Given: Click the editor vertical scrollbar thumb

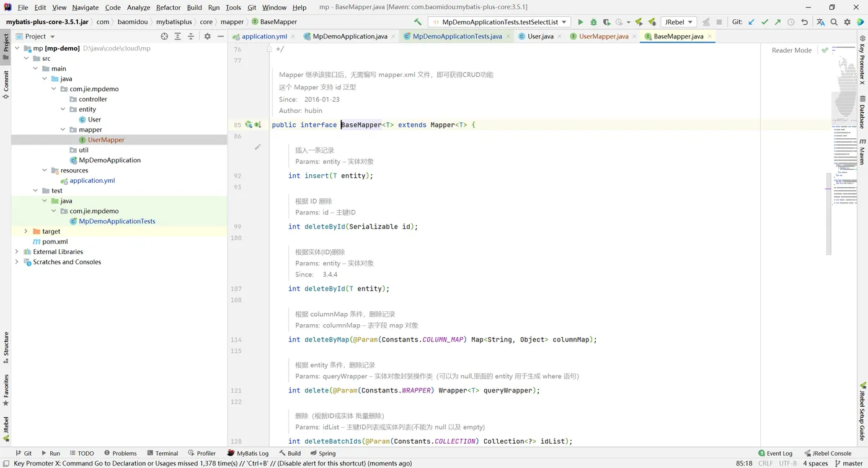Looking at the screenshot, I should (x=828, y=214).
